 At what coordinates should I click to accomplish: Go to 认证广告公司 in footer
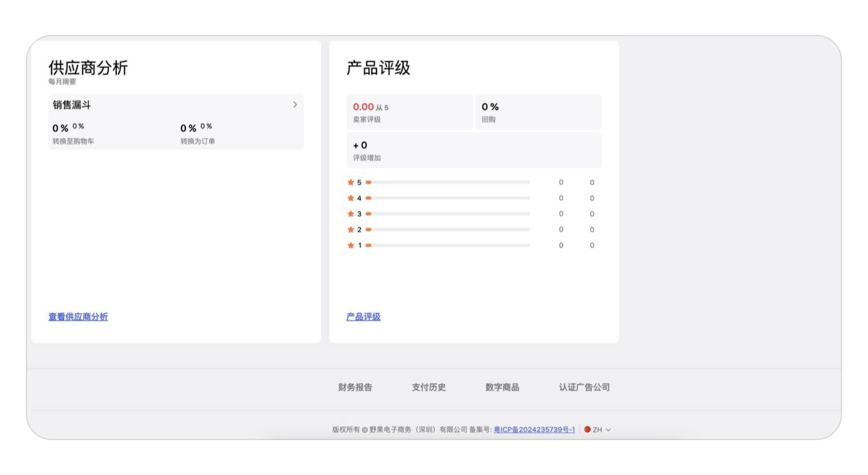(584, 387)
